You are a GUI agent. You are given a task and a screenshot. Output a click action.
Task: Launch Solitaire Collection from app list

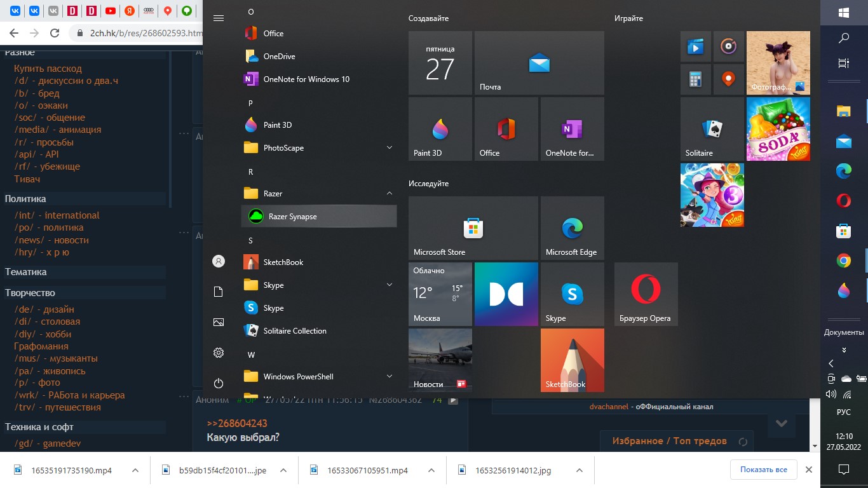pyautogui.click(x=318, y=330)
